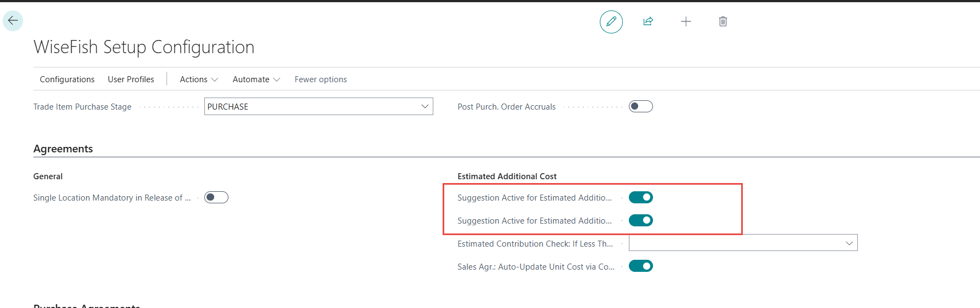Click the General group label
Screen dimensions: 980x308
pos(48,176)
